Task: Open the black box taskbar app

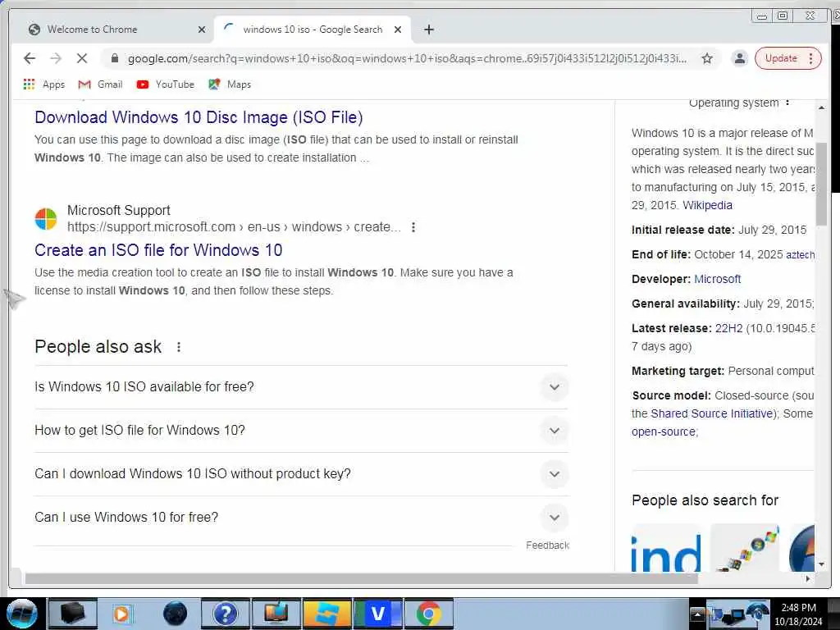Action: pos(73,614)
